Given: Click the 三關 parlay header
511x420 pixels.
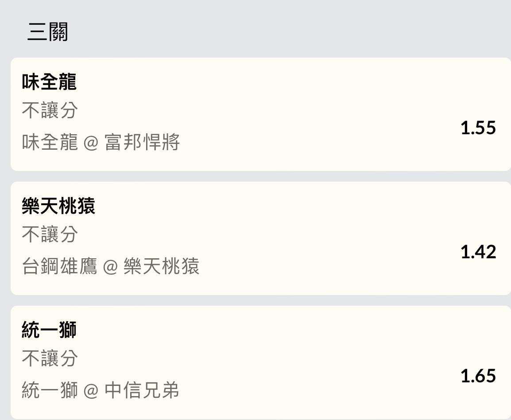Looking at the screenshot, I should tap(48, 32).
